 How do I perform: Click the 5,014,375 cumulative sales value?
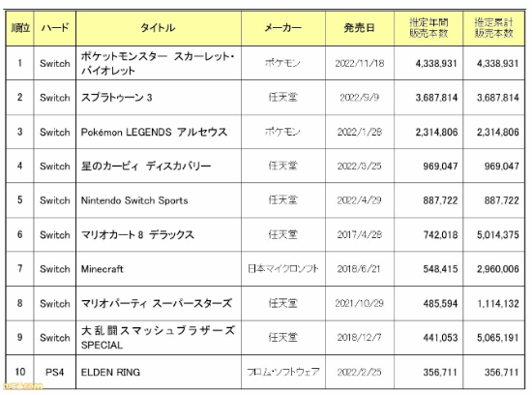pos(498,234)
